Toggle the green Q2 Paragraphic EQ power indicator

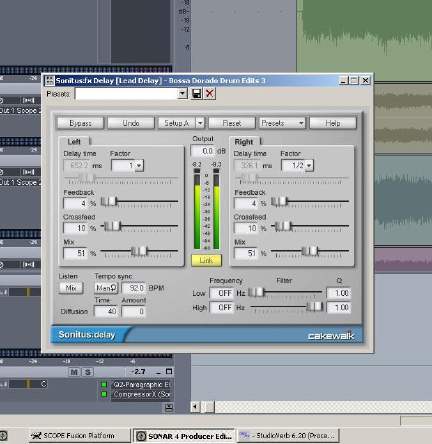[104, 384]
